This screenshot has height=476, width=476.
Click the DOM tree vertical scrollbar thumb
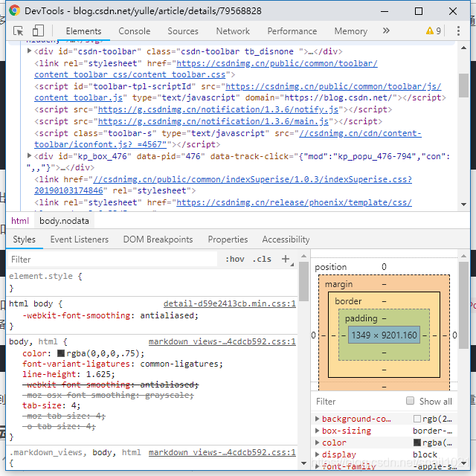coord(463,86)
